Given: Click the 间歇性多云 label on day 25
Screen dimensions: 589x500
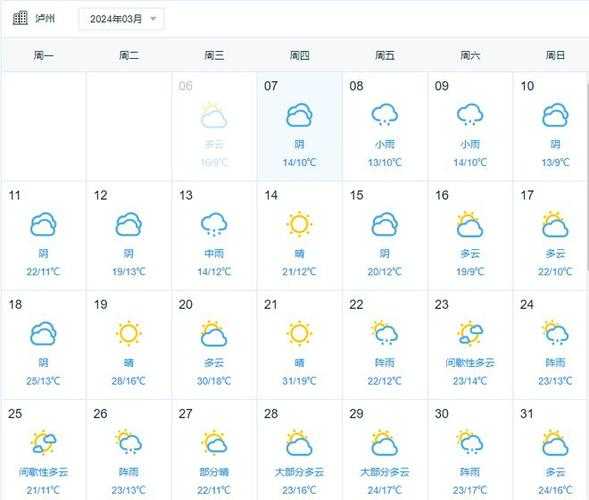Looking at the screenshot, I should 44,472.
